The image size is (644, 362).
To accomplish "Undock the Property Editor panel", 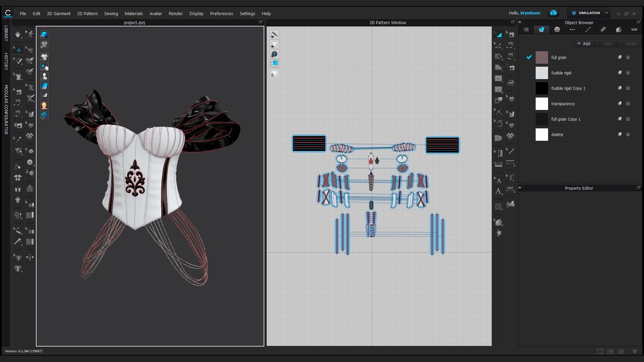I will [638, 187].
